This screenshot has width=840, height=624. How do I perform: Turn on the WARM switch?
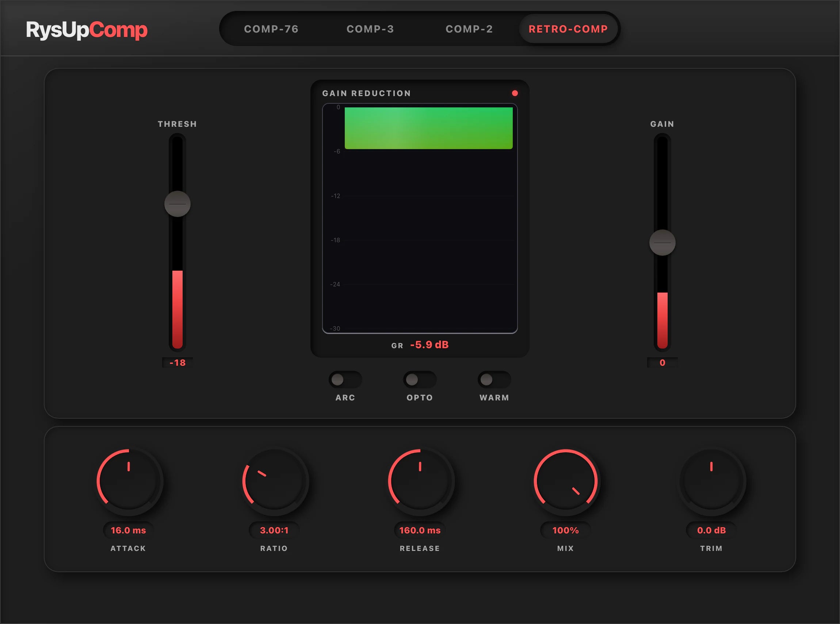494,380
